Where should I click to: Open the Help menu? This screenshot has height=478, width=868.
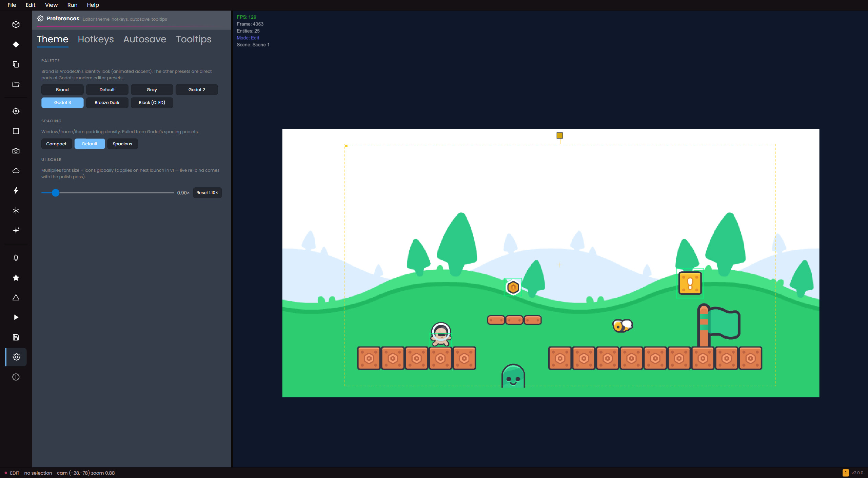pos(93,5)
